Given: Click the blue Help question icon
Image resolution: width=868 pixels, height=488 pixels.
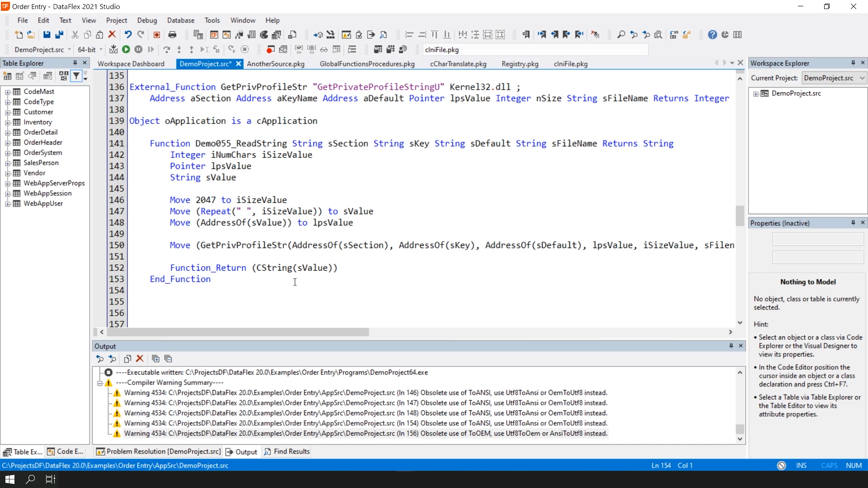Looking at the screenshot, I should (x=712, y=35).
